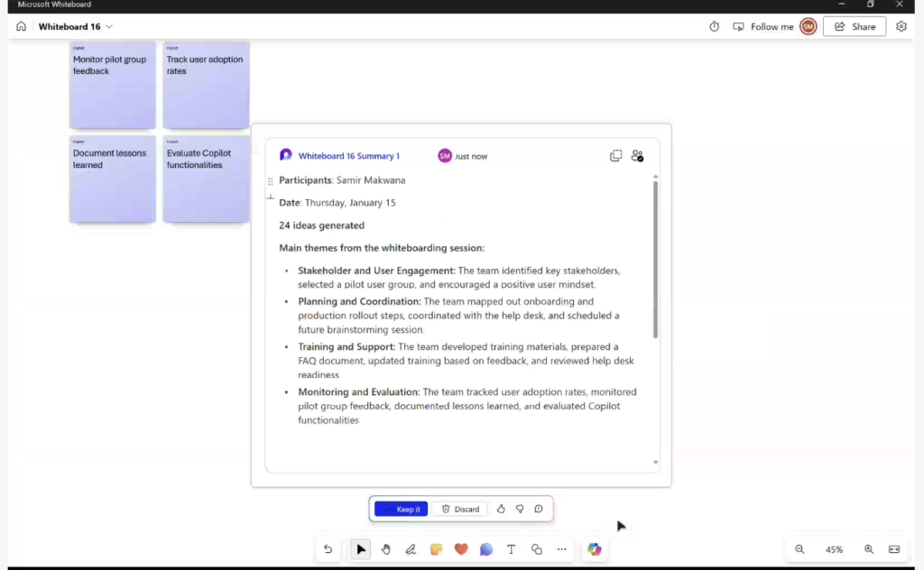924x570 pixels.
Task: Discard the generated summary
Action: point(460,510)
